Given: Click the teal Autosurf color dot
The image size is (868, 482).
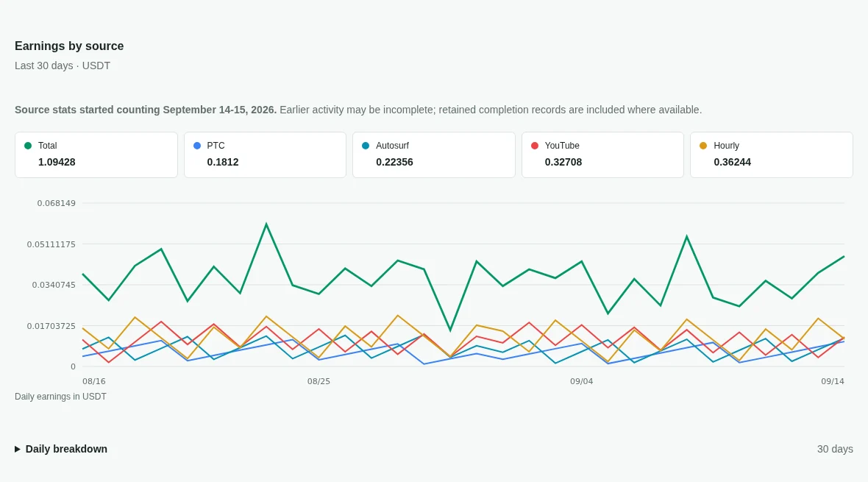Looking at the screenshot, I should point(366,146).
